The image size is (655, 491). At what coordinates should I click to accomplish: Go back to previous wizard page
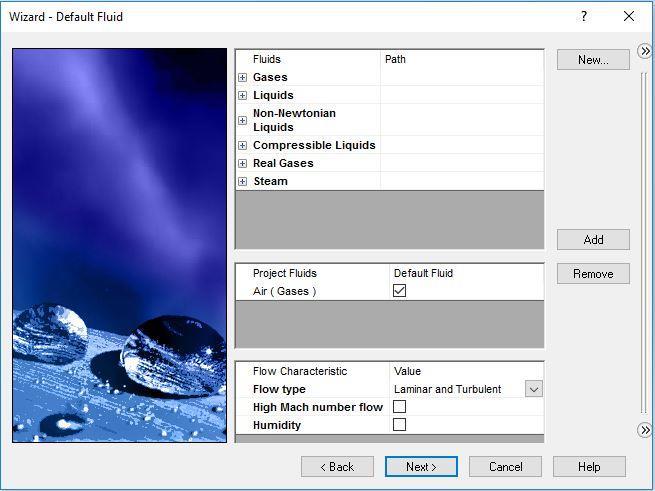[337, 466]
